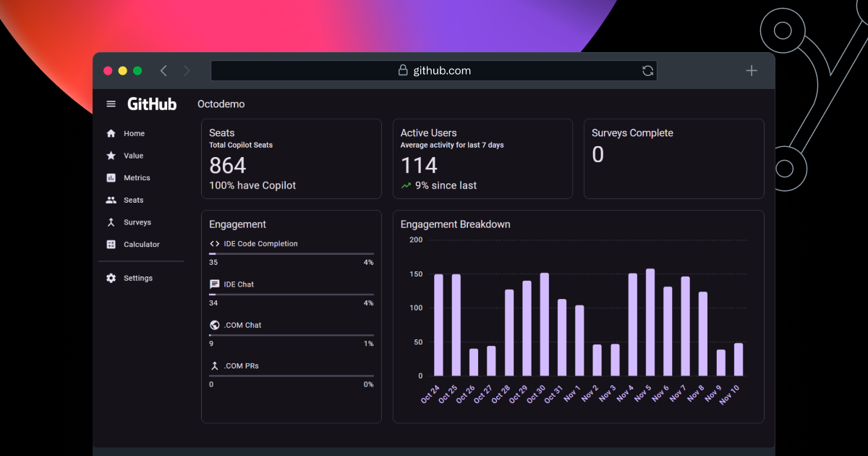Click the IDE Chat progress bar
Image resolution: width=868 pixels, height=456 pixels.
(292, 295)
